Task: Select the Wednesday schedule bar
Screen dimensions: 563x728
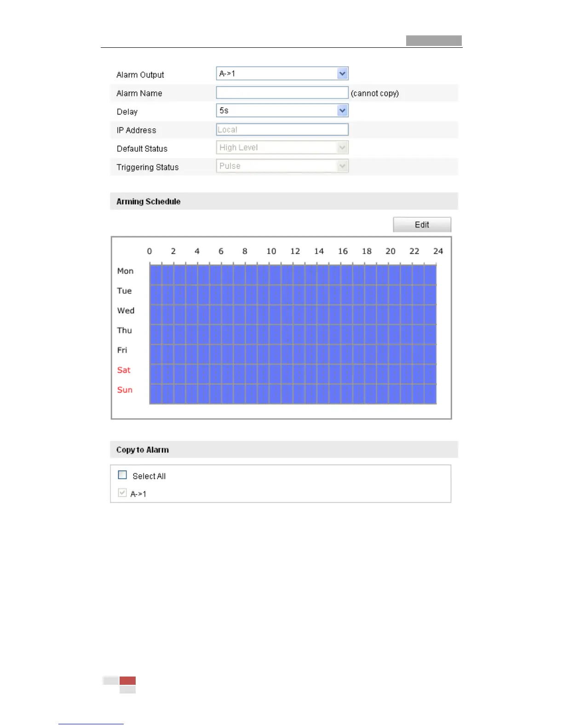Action: [x=293, y=314]
